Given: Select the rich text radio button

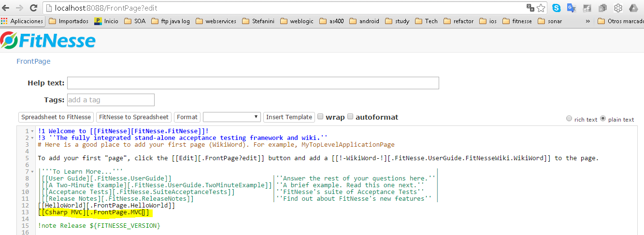Looking at the screenshot, I should 569,119.
